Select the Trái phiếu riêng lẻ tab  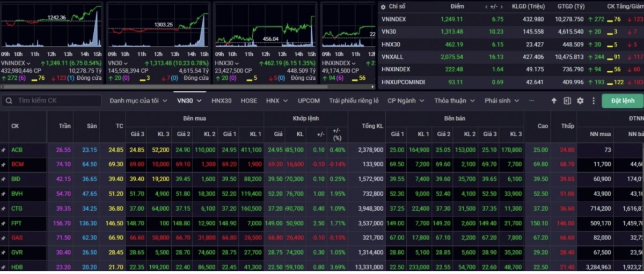[x=354, y=101]
